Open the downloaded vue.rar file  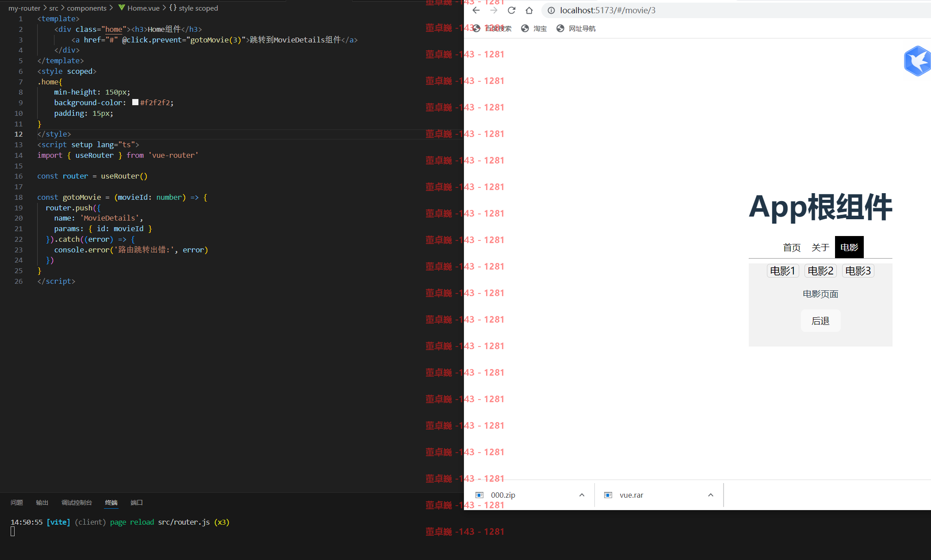point(631,495)
